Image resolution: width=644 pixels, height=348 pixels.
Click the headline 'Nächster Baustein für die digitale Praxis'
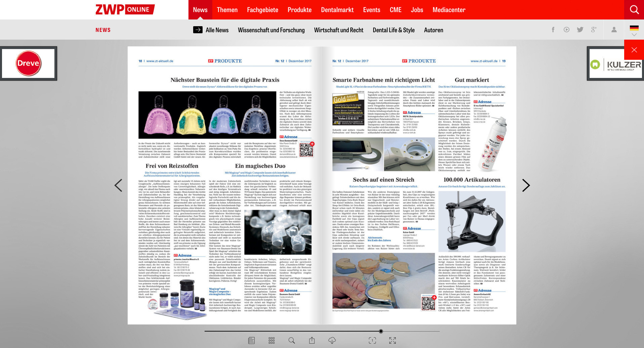[x=225, y=80]
